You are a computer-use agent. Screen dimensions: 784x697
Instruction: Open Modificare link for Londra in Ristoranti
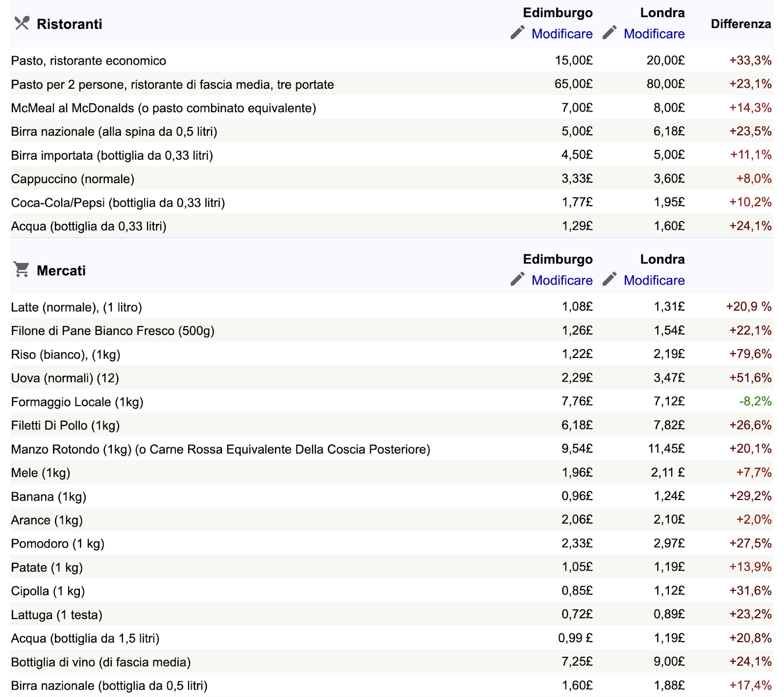[654, 34]
